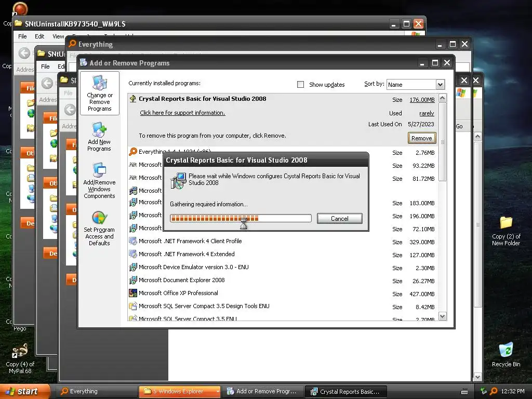Toggle Show updates checkbox
532x399 pixels.
pyautogui.click(x=301, y=85)
